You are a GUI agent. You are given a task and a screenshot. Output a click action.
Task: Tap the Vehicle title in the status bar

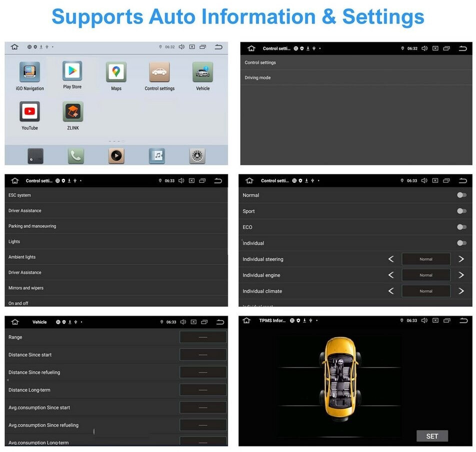39,322
